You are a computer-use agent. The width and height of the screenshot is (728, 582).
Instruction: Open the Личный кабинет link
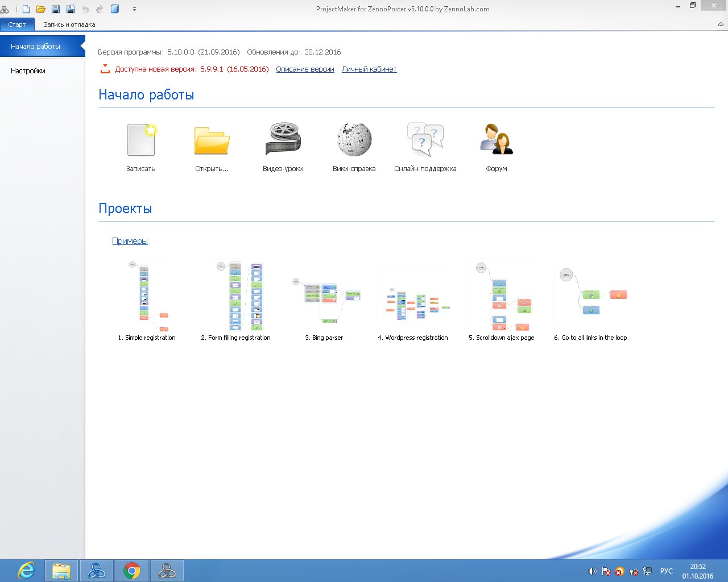(369, 69)
